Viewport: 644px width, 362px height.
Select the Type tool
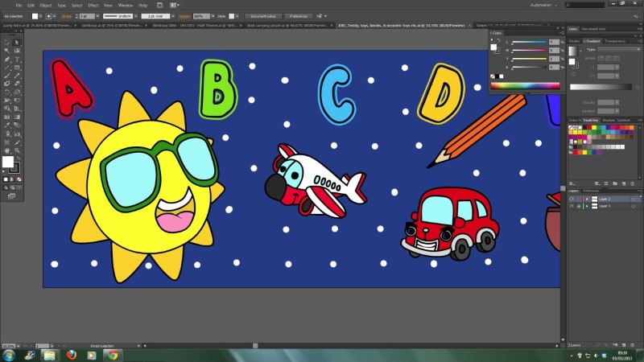[x=17, y=59]
